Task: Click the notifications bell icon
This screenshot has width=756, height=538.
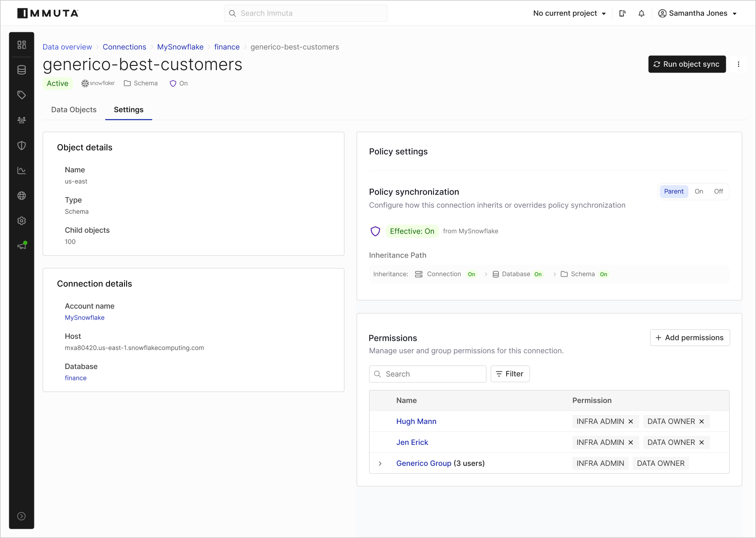Action: pyautogui.click(x=641, y=13)
